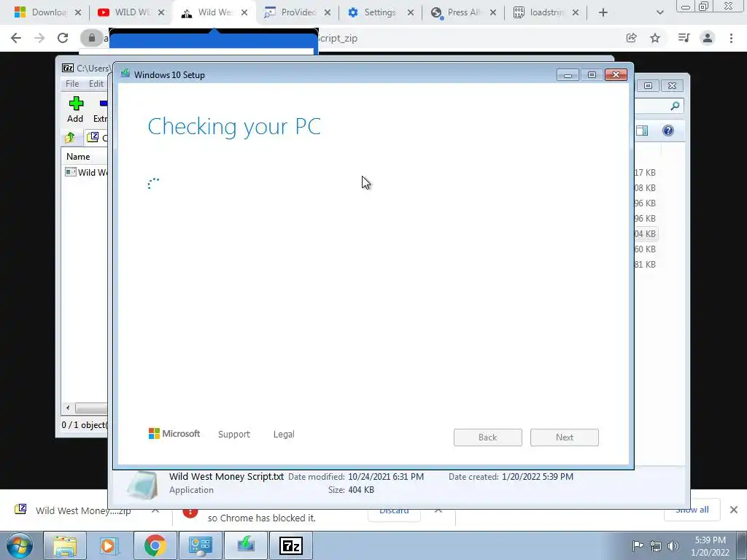Reload the Chrome page

point(63,38)
